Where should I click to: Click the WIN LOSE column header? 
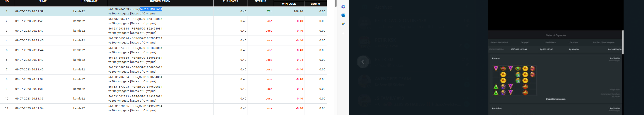(289, 4)
